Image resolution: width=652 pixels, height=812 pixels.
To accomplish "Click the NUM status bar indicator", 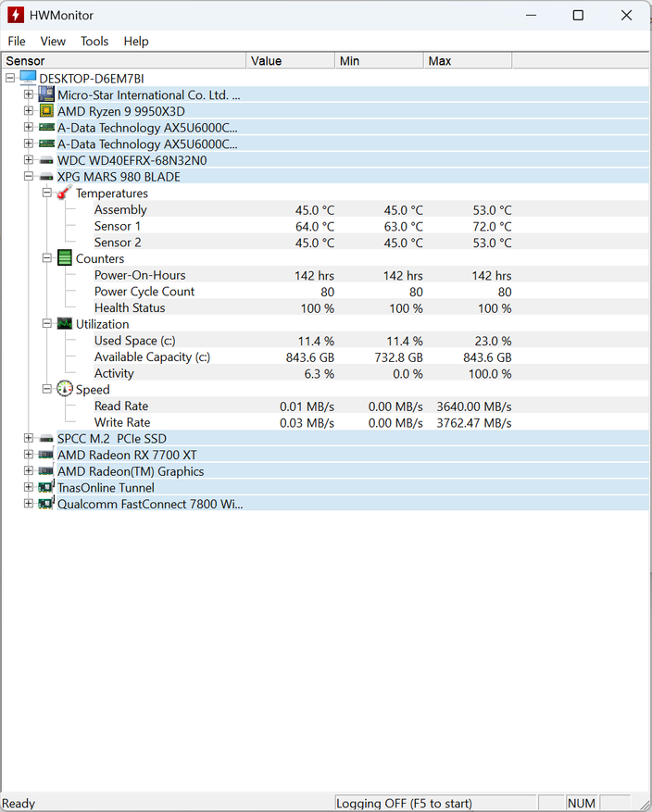I will click(581, 803).
